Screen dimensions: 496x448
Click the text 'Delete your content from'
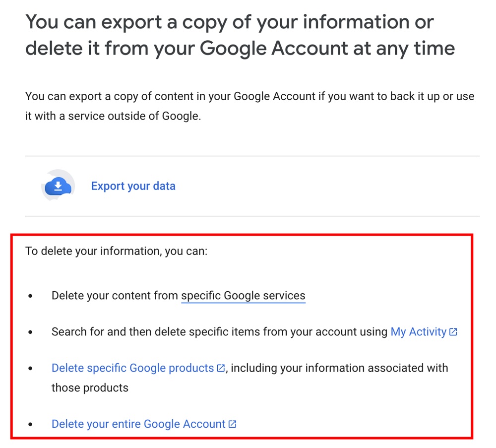115,296
